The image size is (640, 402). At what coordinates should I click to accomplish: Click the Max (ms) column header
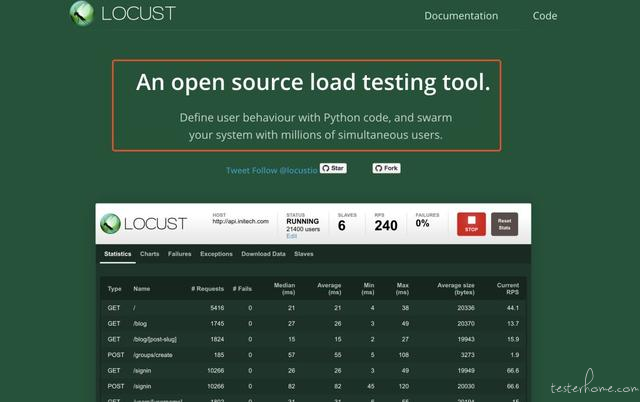pyautogui.click(x=402, y=289)
